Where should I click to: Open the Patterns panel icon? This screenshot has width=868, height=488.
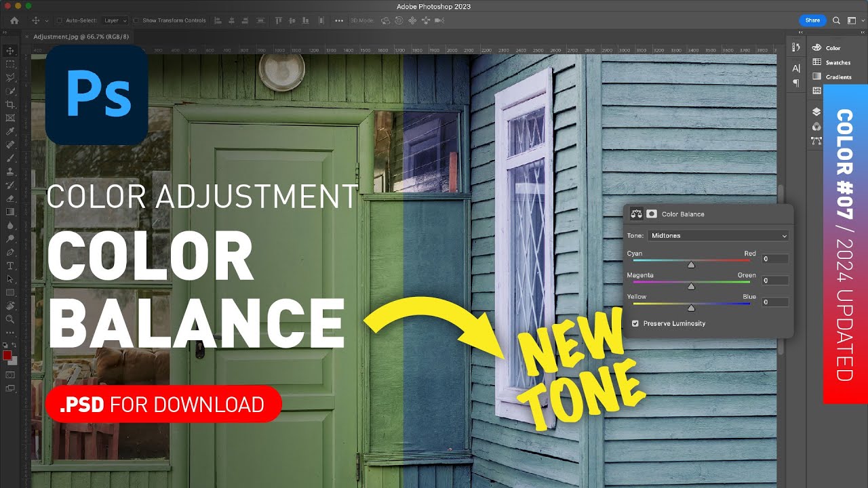(x=816, y=90)
